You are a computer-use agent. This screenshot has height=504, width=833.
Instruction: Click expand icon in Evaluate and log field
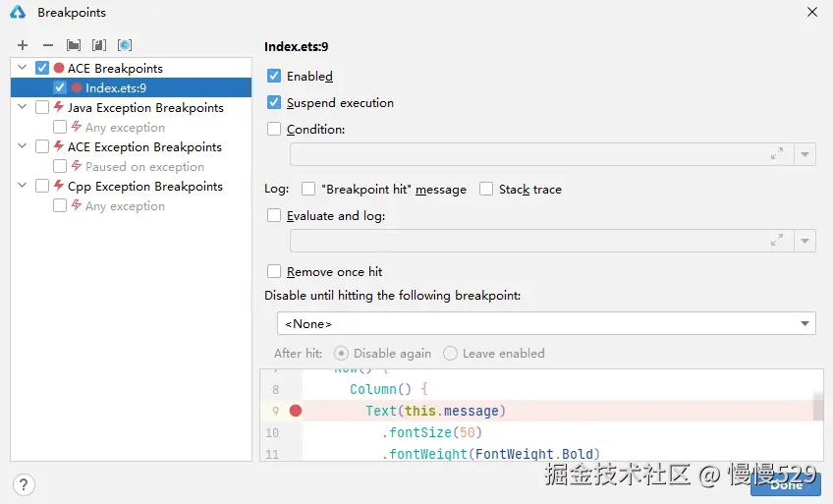click(x=777, y=241)
